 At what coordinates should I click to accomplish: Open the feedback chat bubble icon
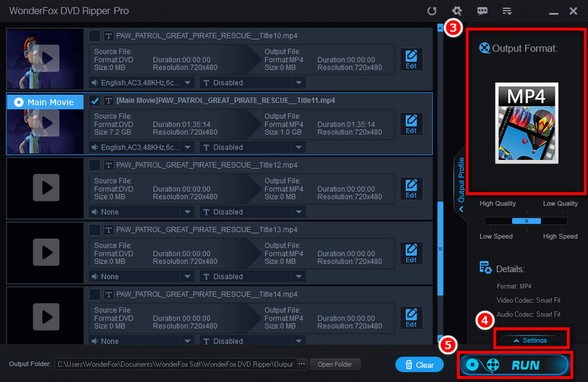[x=482, y=11]
